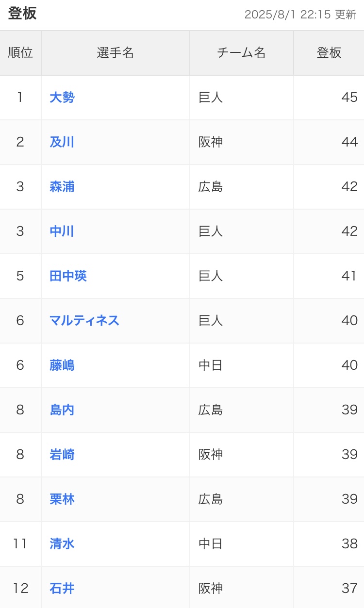The width and height of the screenshot is (364, 608).
Task: Open 田中瑛 player details
Action: click(x=68, y=276)
